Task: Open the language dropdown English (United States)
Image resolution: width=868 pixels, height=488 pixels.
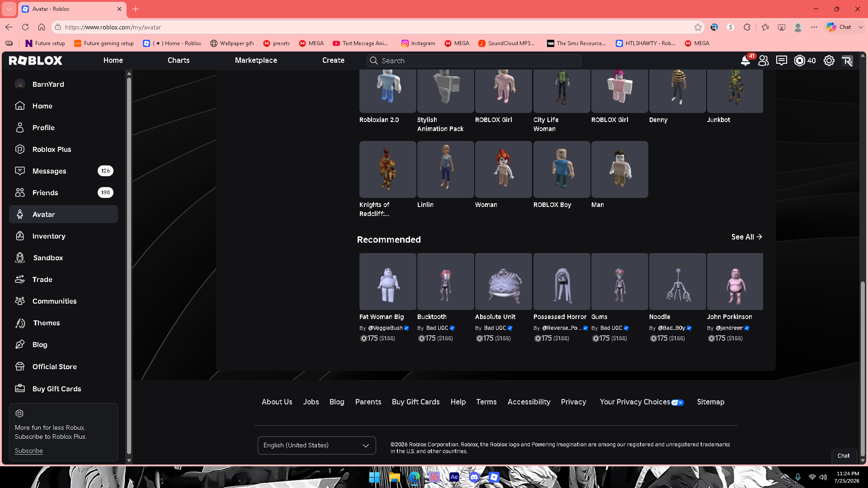Action: (x=316, y=446)
